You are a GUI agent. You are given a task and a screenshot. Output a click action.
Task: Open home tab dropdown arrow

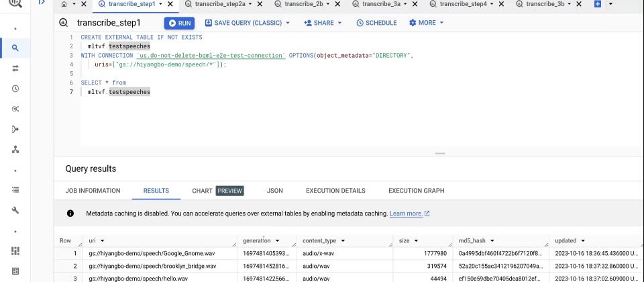(x=74, y=4)
